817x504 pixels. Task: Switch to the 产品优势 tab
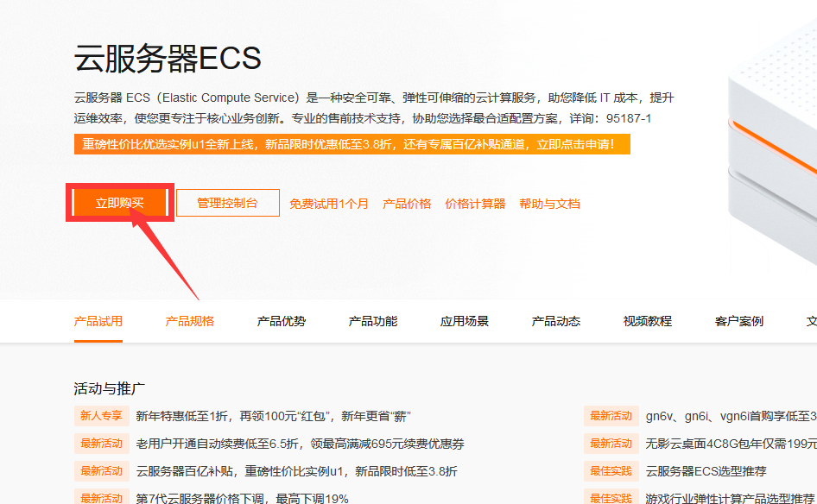282,321
